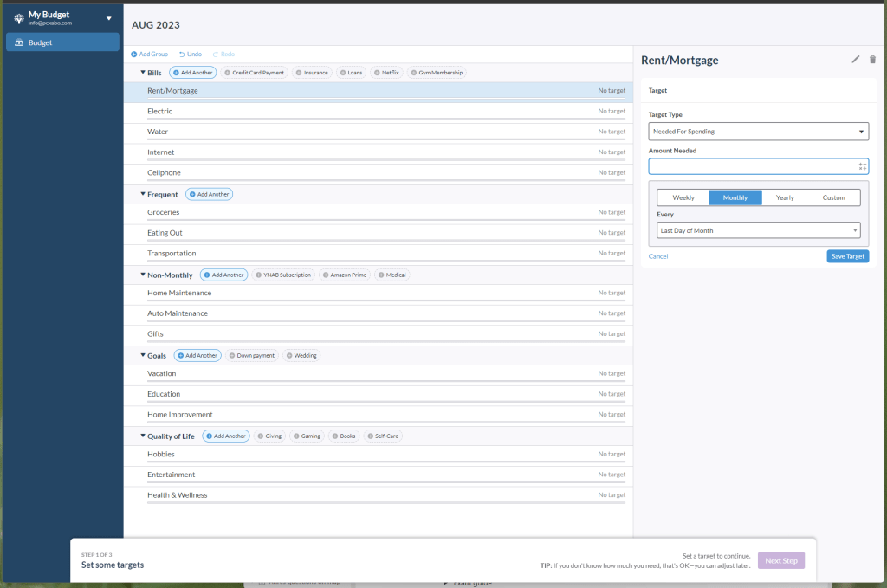The width and height of the screenshot is (887, 588).
Task: Select the Education category row
Action: point(379,395)
